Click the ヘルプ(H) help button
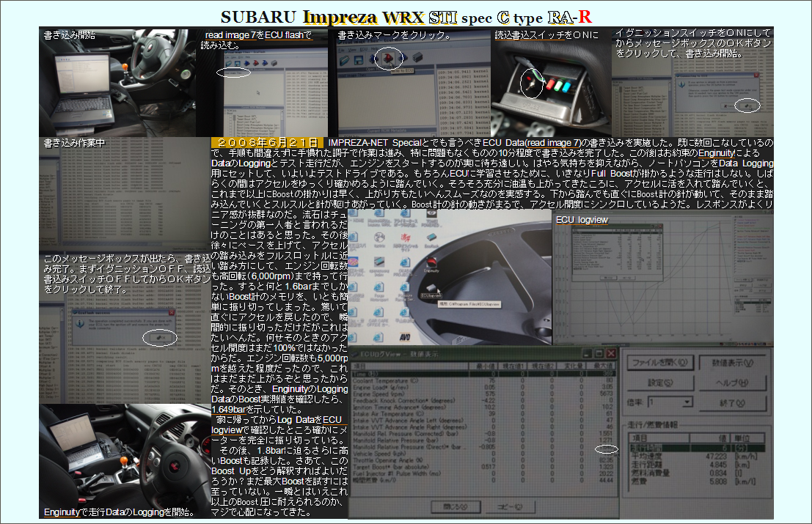 [733, 383]
